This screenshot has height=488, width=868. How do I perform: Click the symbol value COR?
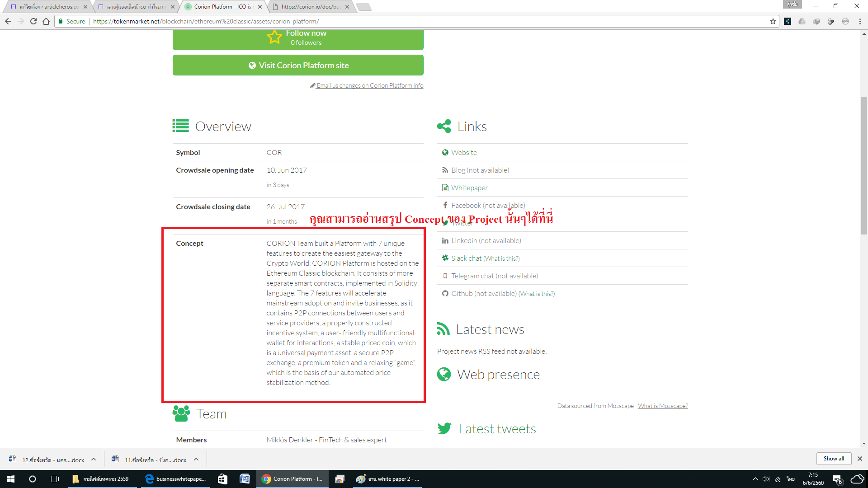pos(274,152)
